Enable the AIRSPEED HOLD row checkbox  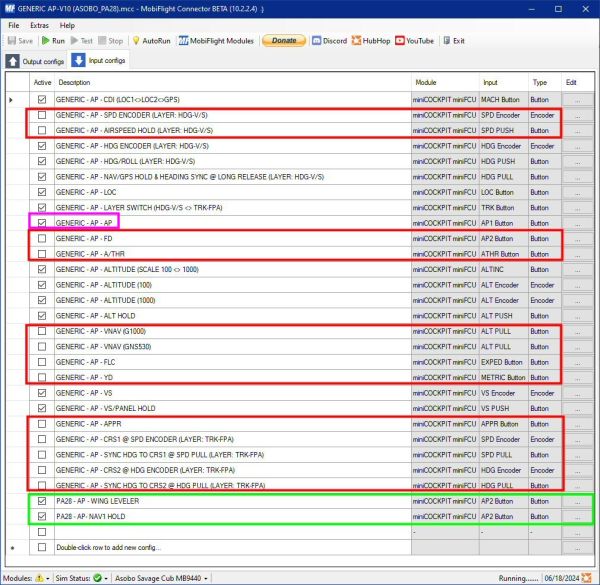(x=42, y=130)
